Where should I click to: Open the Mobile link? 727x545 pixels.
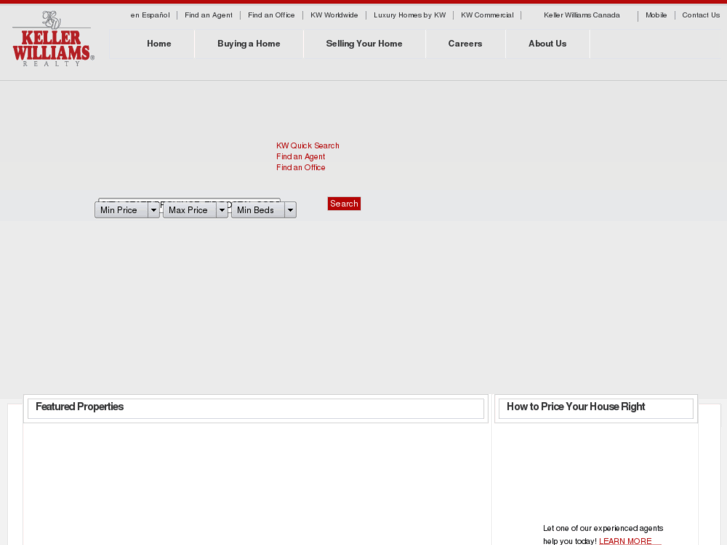656,15
